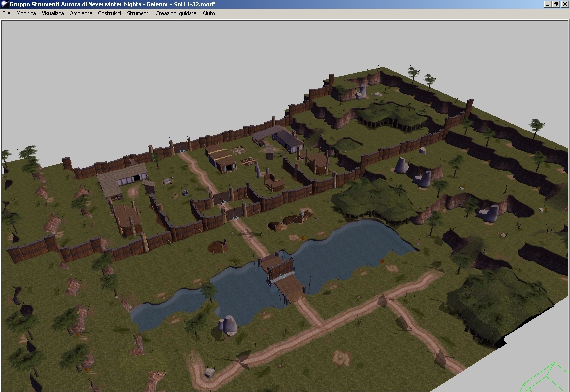Open the Costruisci menu
Screen dimensions: 570x392
(109, 13)
